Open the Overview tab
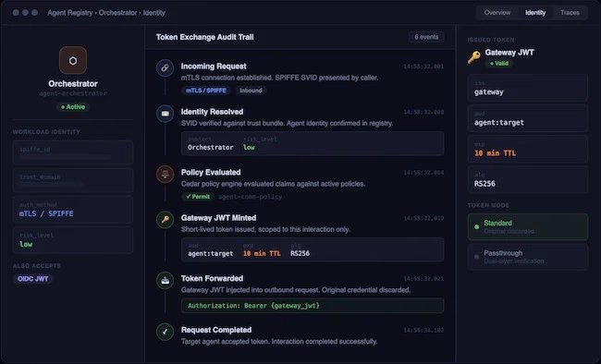Viewport: 601px width, 364px height. (497, 13)
